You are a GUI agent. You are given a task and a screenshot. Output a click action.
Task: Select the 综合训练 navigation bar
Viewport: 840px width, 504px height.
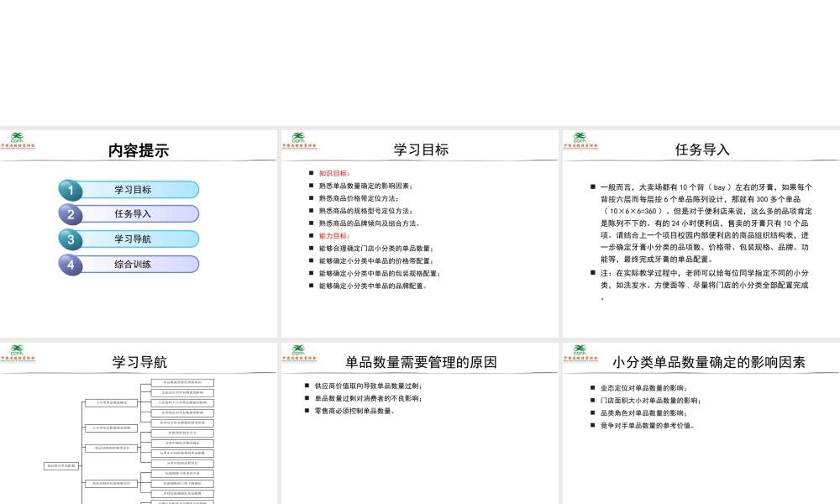(x=133, y=265)
